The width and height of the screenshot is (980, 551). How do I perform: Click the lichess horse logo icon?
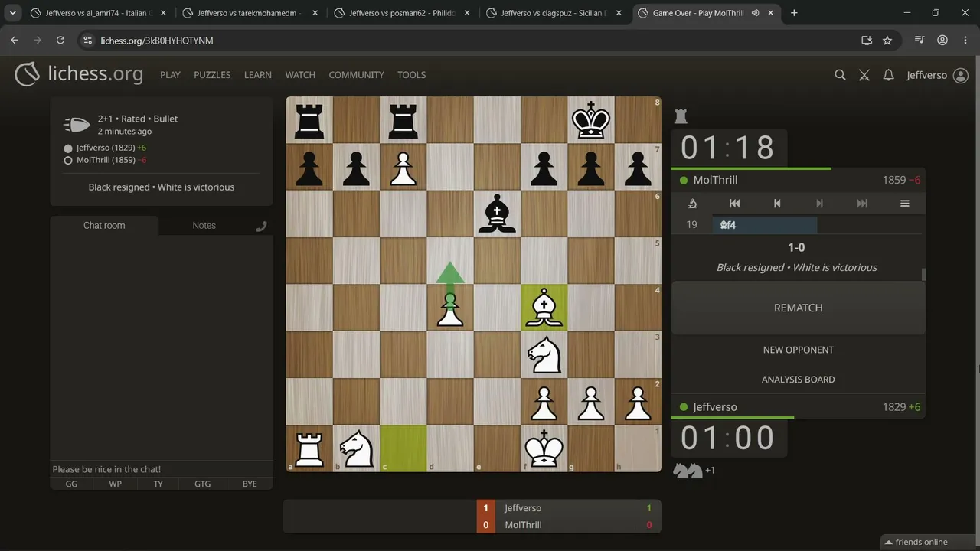pyautogui.click(x=27, y=74)
